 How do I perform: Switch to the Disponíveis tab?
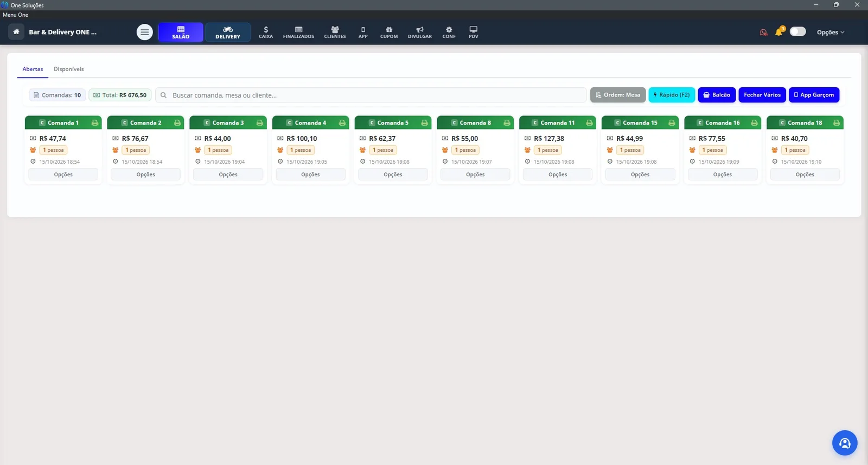pyautogui.click(x=69, y=69)
